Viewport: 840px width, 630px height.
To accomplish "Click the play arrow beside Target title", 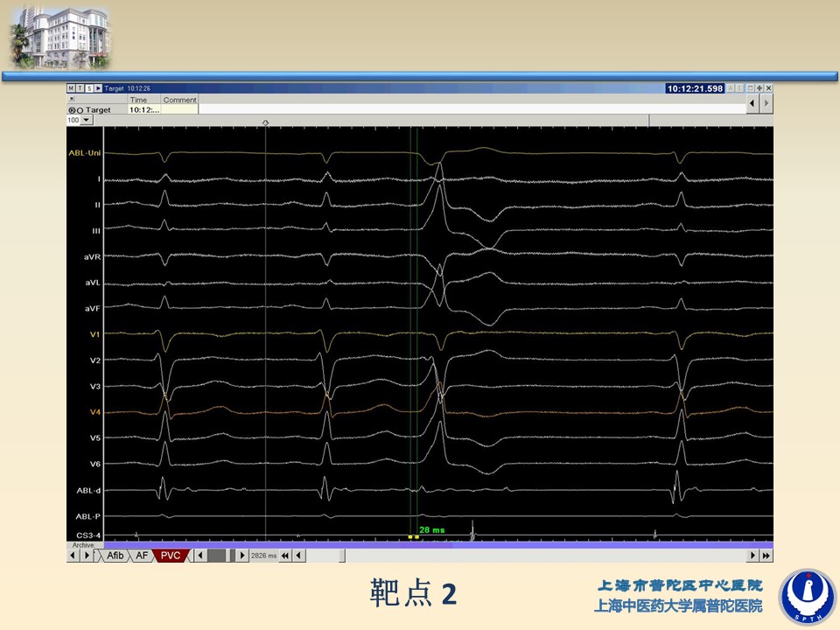I will [98, 88].
